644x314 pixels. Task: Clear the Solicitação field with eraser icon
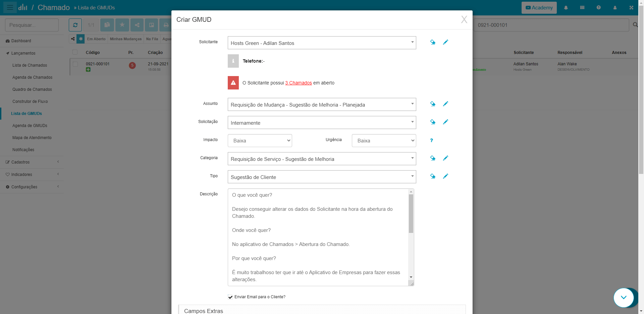[433, 122]
